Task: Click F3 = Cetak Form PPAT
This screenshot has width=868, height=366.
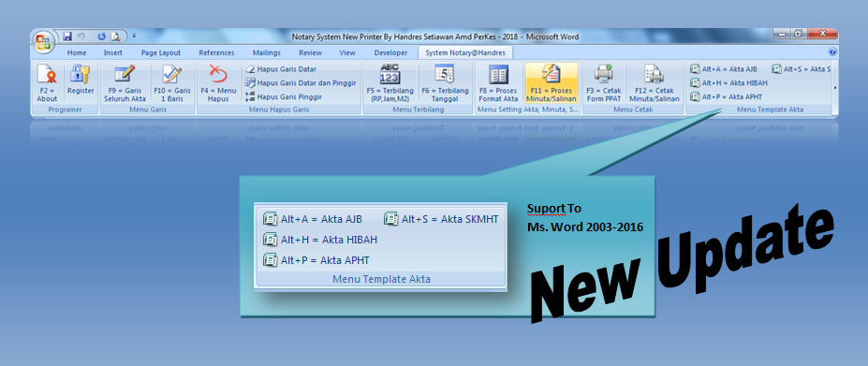Action: click(603, 83)
